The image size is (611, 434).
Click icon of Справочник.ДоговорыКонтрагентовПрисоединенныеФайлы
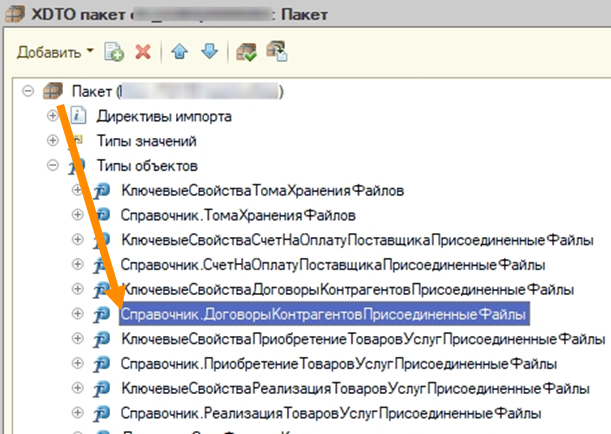pyautogui.click(x=102, y=314)
